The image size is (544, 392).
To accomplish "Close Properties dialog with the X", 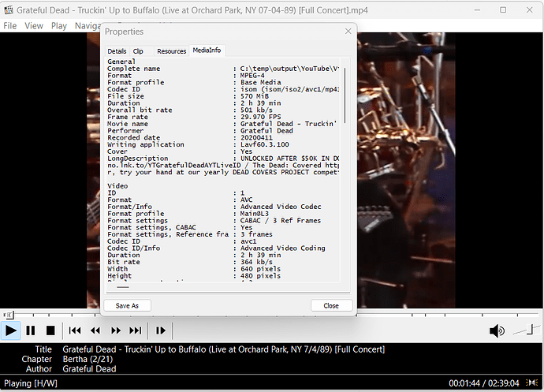I will pos(348,32).
